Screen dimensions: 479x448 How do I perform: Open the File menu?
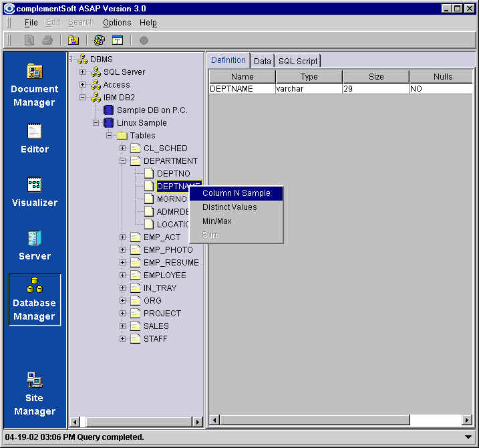pos(31,23)
